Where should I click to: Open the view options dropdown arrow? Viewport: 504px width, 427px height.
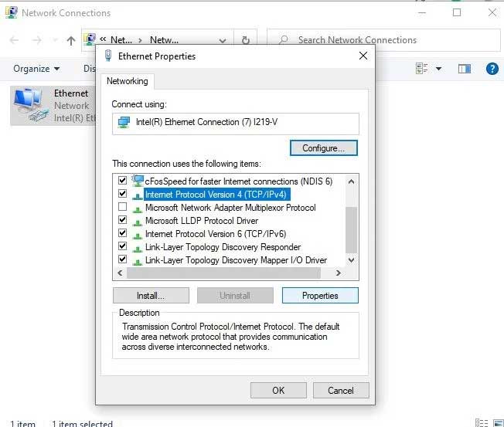coord(438,69)
